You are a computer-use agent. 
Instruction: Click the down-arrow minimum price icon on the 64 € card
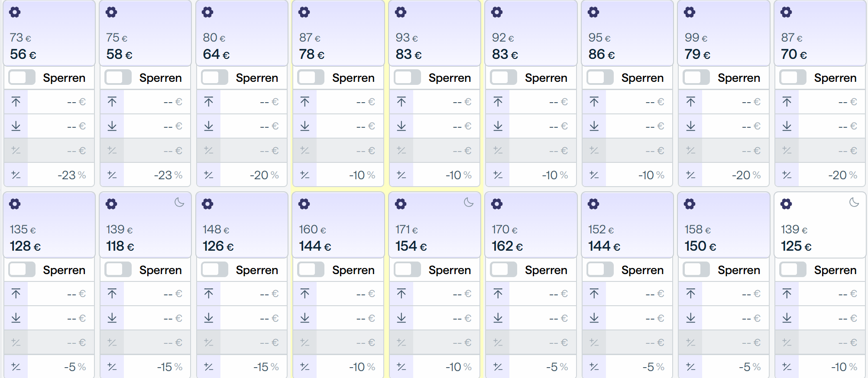click(209, 126)
